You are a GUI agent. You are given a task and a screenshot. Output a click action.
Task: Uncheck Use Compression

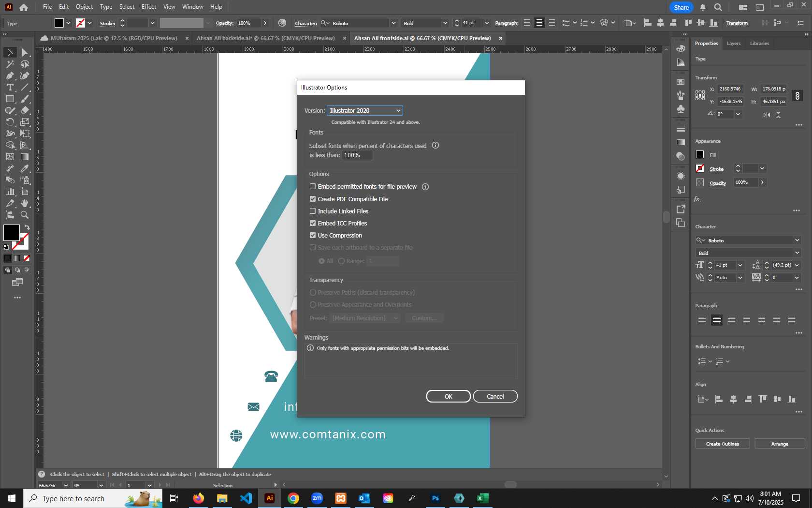[313, 235]
